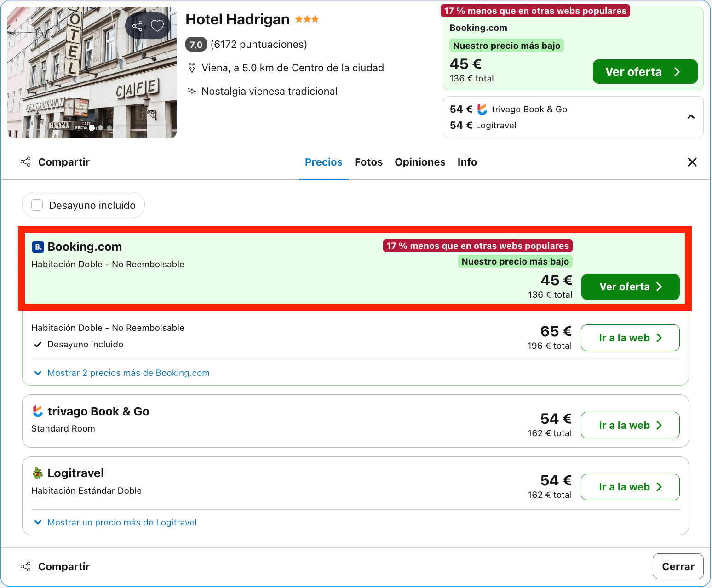Click the heart favorite icon on hotel photo
712x588 pixels.
click(x=157, y=26)
